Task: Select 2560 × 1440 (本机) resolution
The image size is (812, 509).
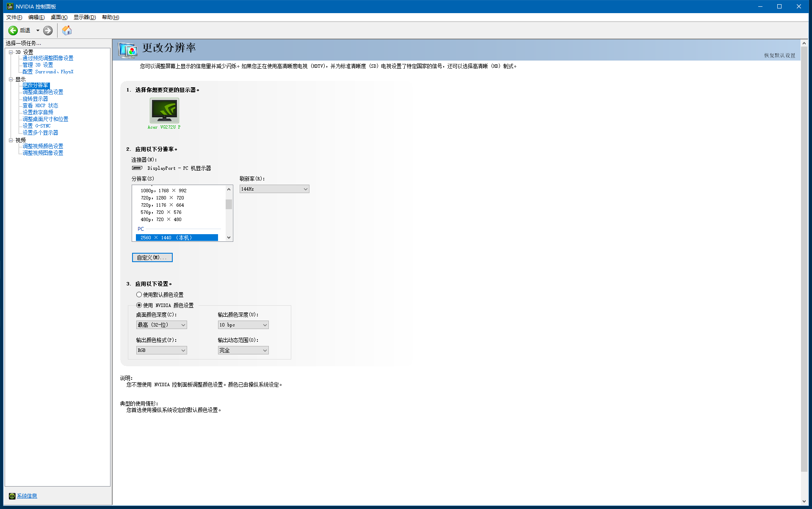Action: click(177, 238)
